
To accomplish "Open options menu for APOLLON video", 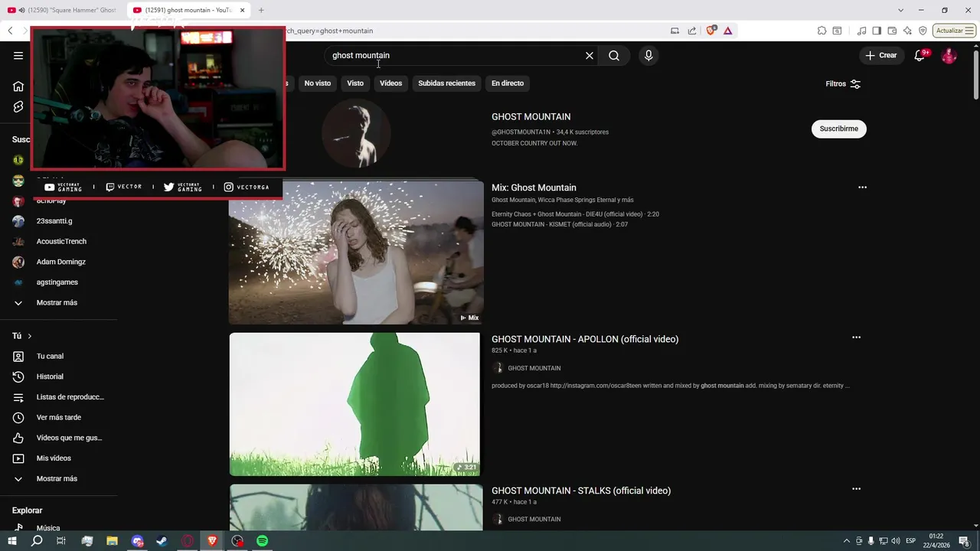I will [x=856, y=337].
